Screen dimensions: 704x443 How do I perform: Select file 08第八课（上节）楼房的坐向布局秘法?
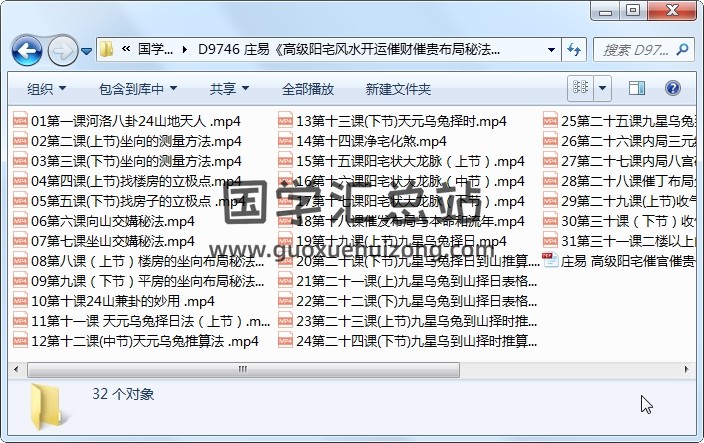click(x=139, y=261)
